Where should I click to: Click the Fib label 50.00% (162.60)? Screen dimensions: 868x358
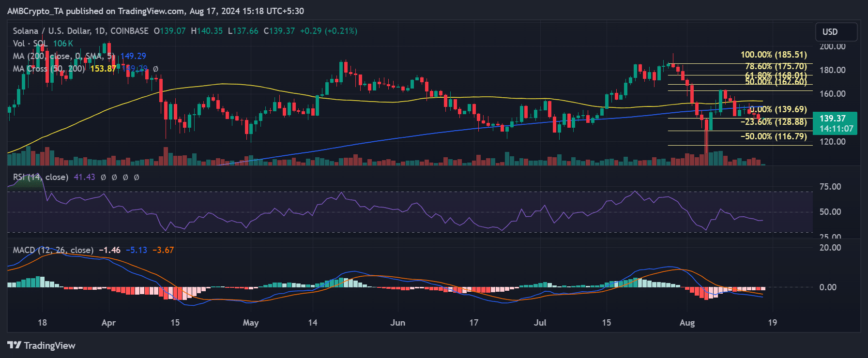[776, 82]
